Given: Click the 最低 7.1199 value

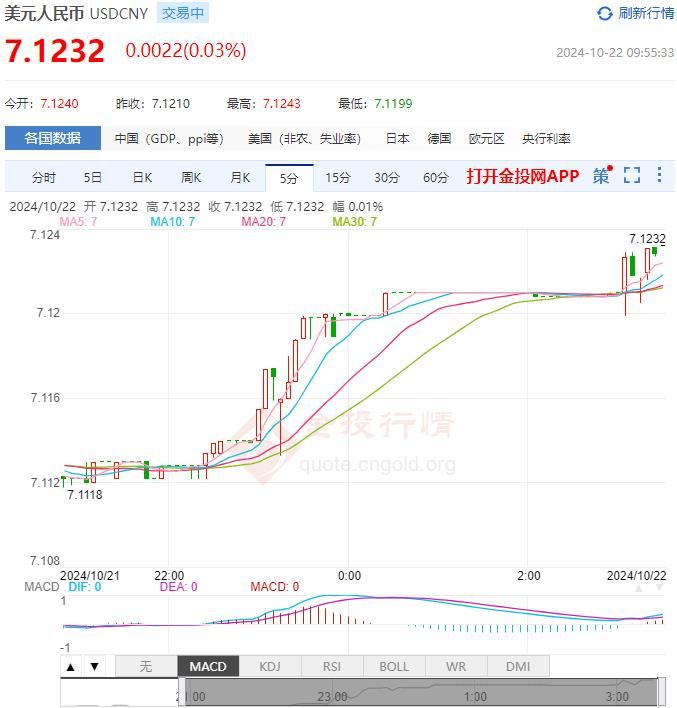Looking at the screenshot, I should (393, 104).
